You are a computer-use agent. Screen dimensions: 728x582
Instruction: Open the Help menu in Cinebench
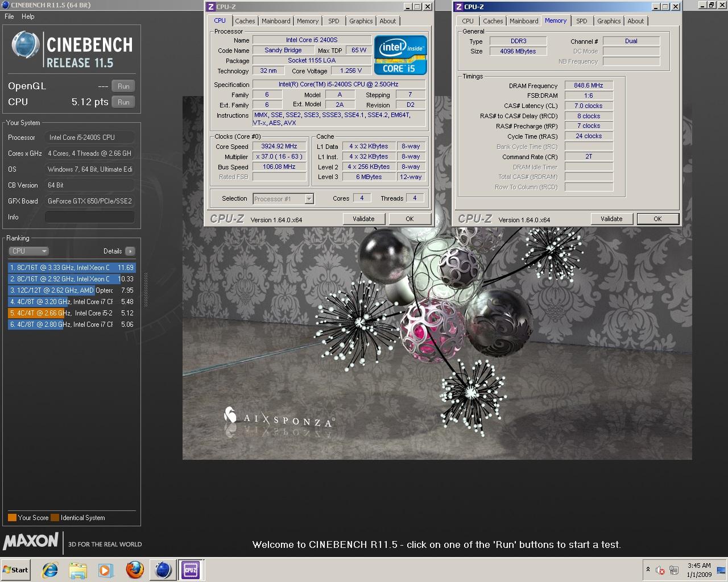[28, 16]
